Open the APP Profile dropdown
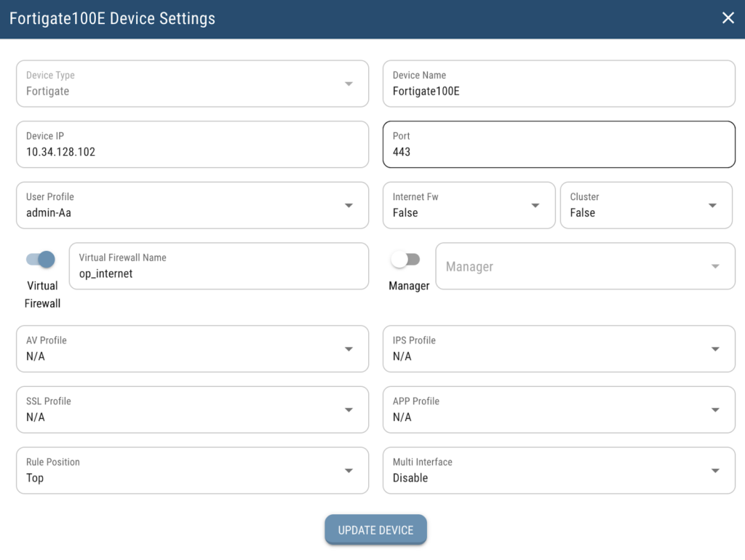745x560 pixels. [559, 409]
